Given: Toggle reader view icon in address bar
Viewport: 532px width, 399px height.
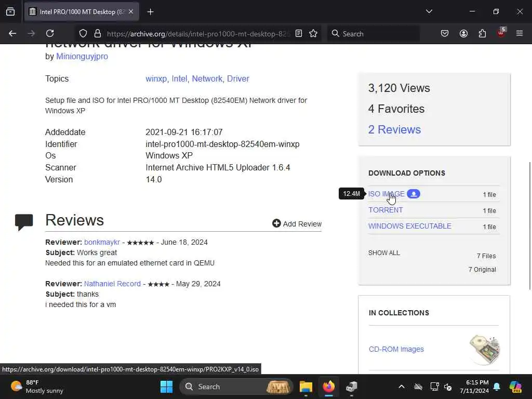Looking at the screenshot, I should 299,34.
